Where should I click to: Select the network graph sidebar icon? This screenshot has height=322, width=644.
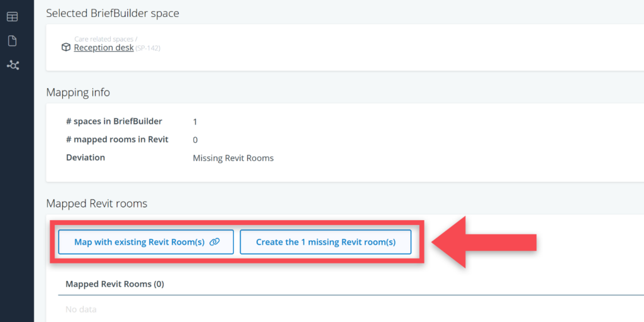[13, 65]
